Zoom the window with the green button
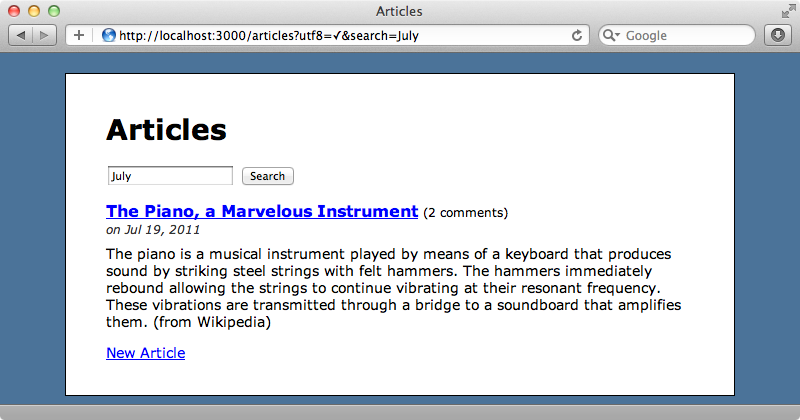800x420 pixels. [x=54, y=11]
